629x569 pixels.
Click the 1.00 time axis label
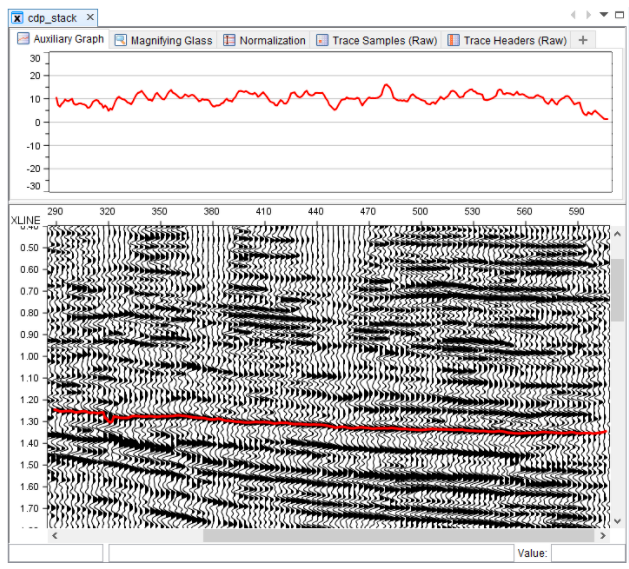point(29,356)
